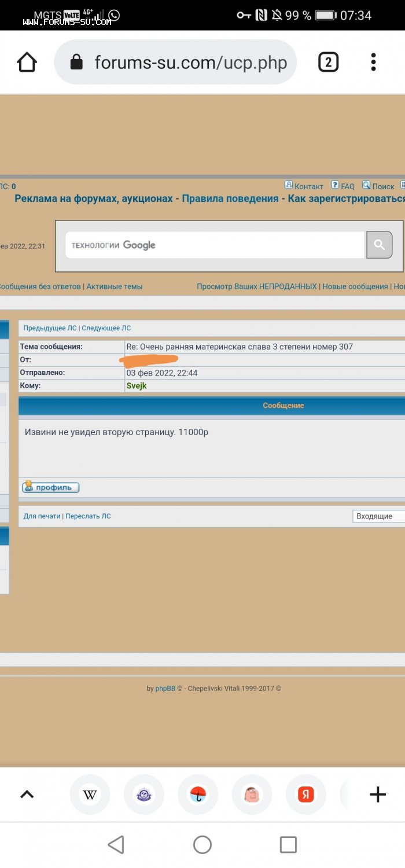
Task: Tap the cartoon face shortcut icon
Action: [x=252, y=795]
